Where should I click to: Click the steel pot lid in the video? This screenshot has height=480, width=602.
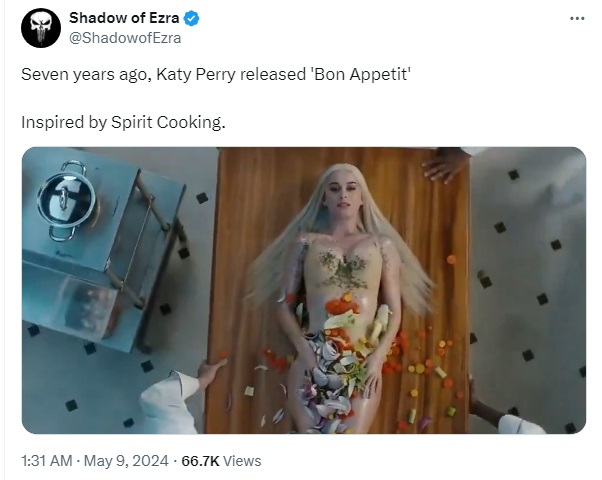66,200
